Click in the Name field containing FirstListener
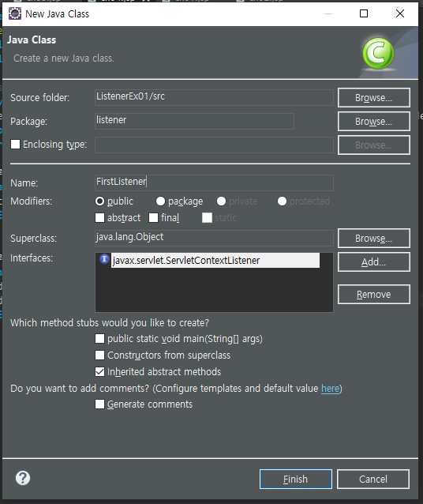This screenshot has height=504, width=423. [x=214, y=182]
